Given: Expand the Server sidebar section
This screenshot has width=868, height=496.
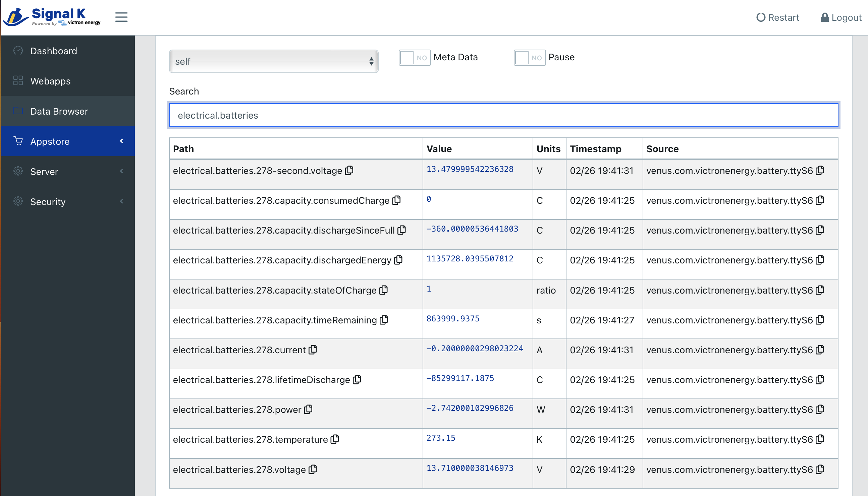Looking at the screenshot, I should coord(67,172).
